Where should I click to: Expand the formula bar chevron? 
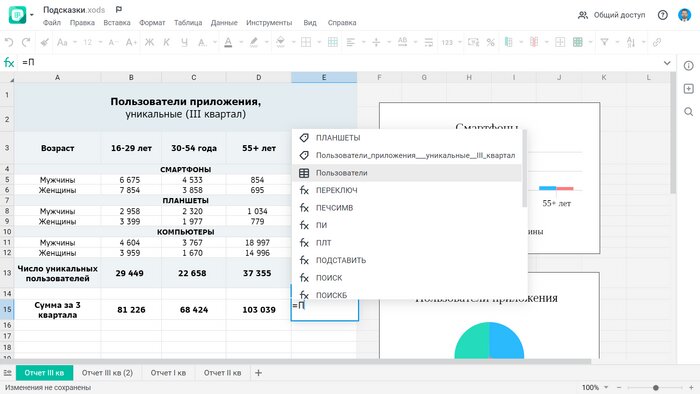[x=667, y=63]
